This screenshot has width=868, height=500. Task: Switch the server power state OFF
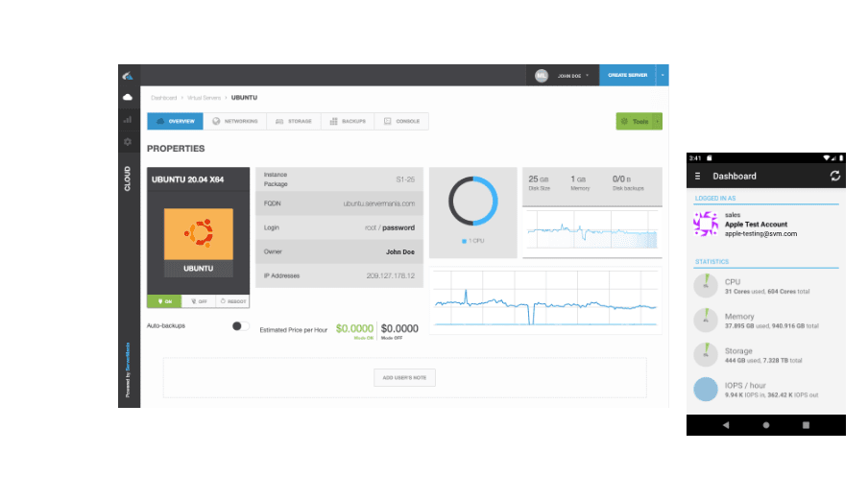click(x=198, y=301)
